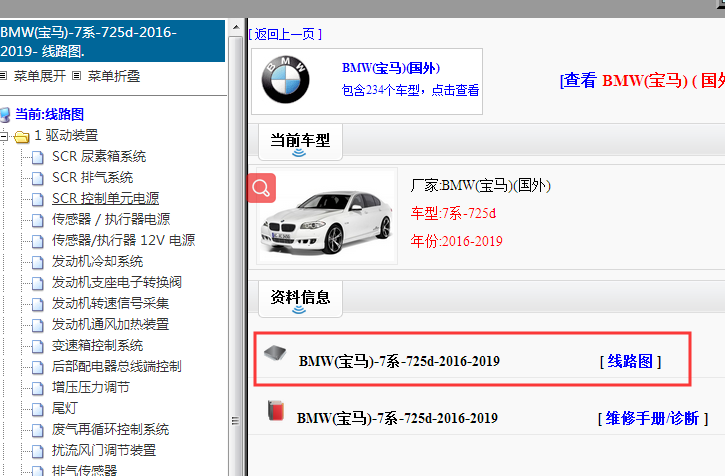Click the folder icon of 1 驱动装置
This screenshot has width=725, height=476.
coord(21,136)
